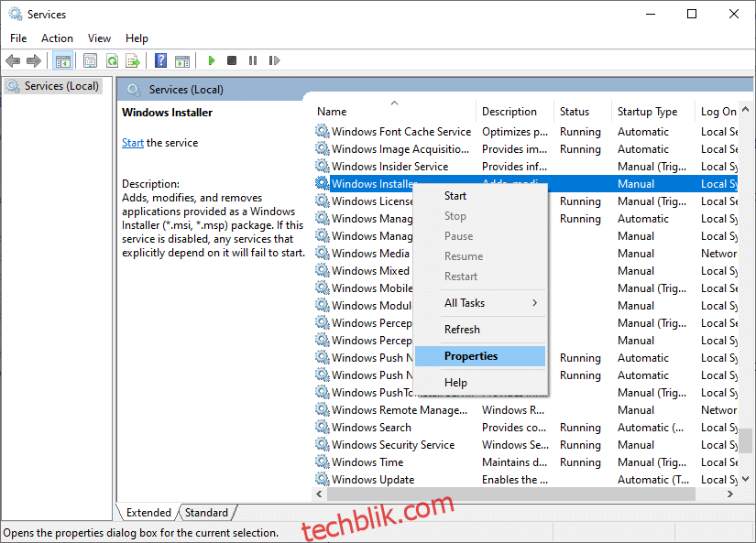The image size is (756, 543).
Task: Click the vertical scrollbar down arrow
Action: pyautogui.click(x=745, y=479)
